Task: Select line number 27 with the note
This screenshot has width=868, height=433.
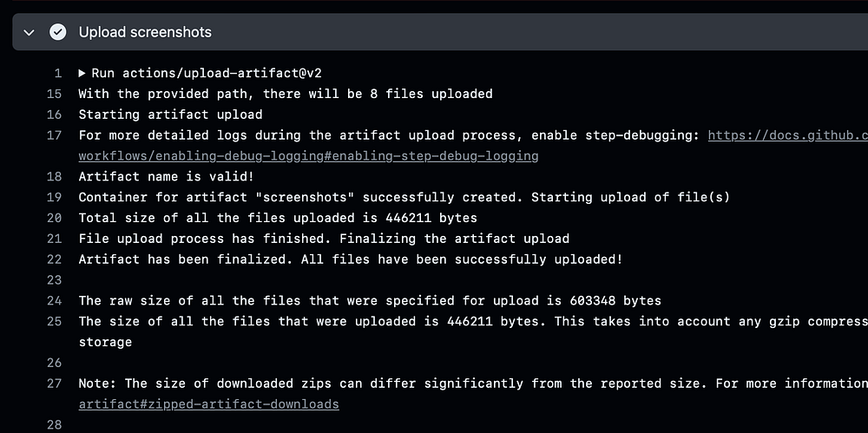Action: tap(54, 384)
